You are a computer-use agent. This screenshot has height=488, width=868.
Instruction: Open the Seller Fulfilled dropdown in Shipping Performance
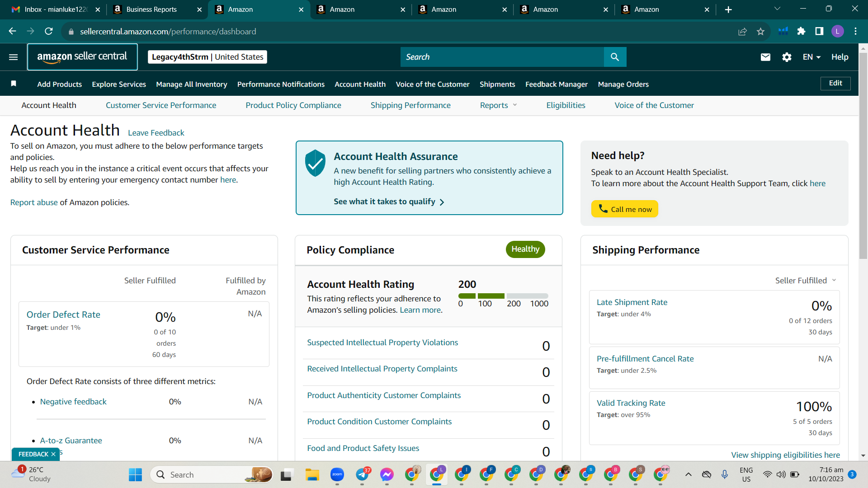click(x=806, y=281)
